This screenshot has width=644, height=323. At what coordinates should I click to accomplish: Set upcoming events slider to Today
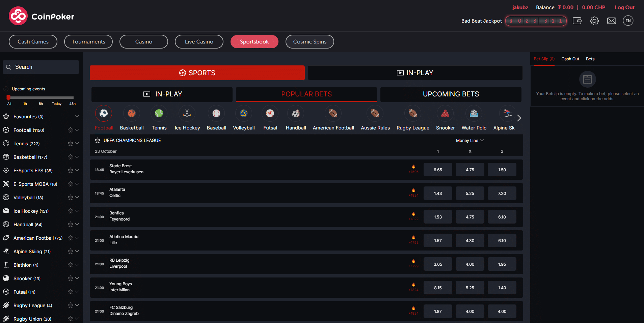(57, 104)
